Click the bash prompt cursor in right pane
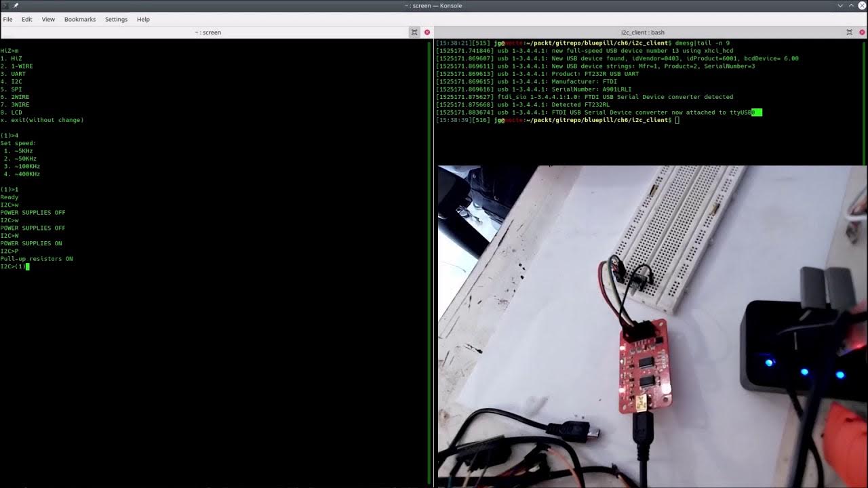 tap(677, 120)
